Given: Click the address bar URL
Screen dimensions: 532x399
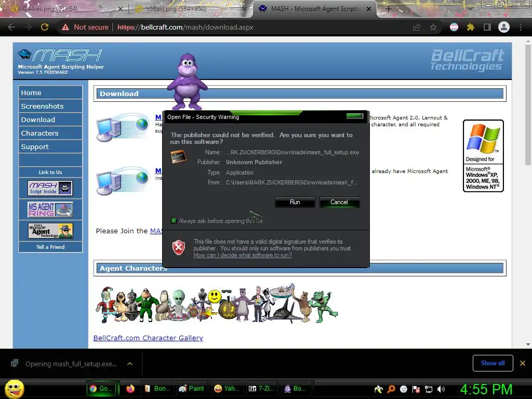Looking at the screenshot, I should [185, 27].
